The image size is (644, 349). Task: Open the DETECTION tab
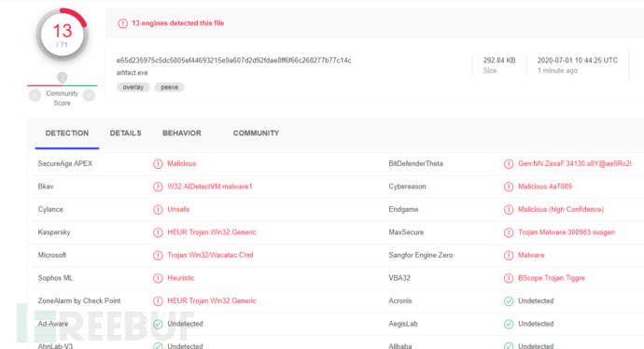[67, 133]
